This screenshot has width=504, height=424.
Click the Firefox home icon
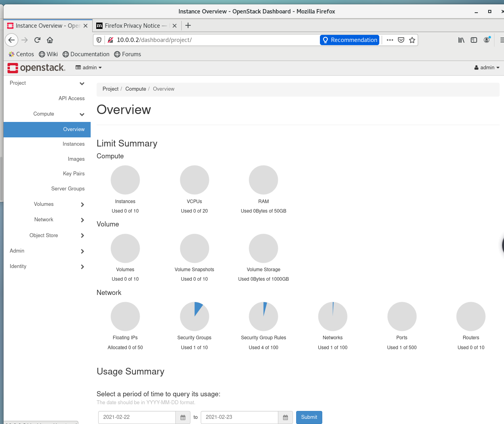(x=50, y=40)
